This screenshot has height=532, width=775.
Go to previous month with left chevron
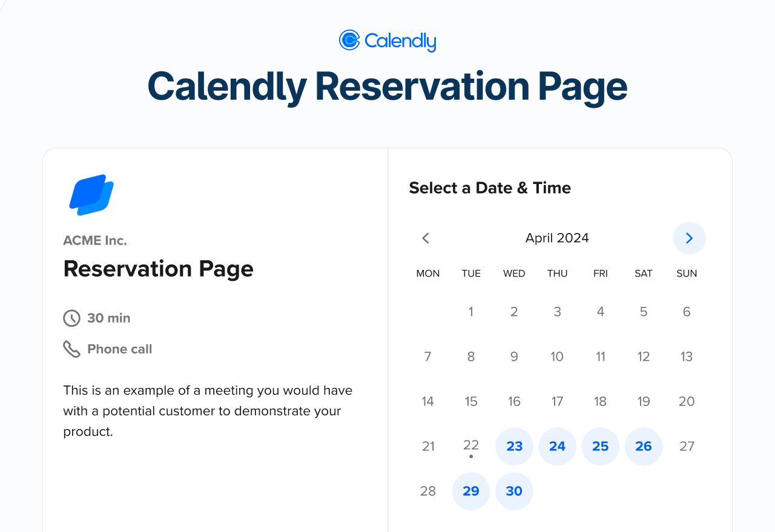(x=426, y=238)
